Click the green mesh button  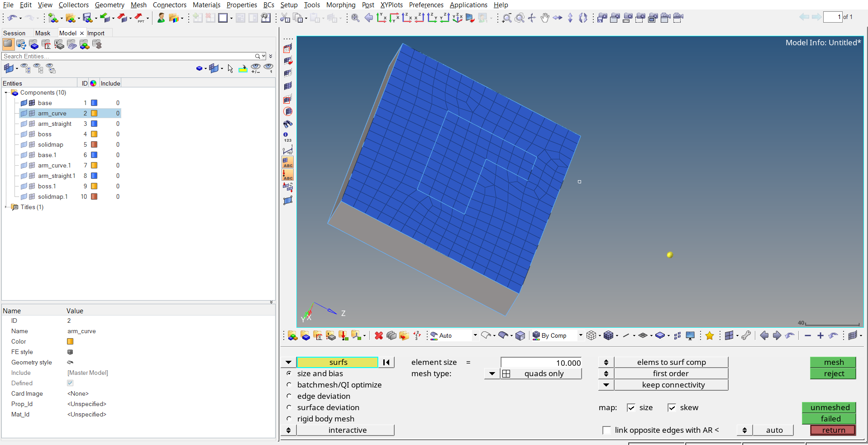click(x=833, y=362)
